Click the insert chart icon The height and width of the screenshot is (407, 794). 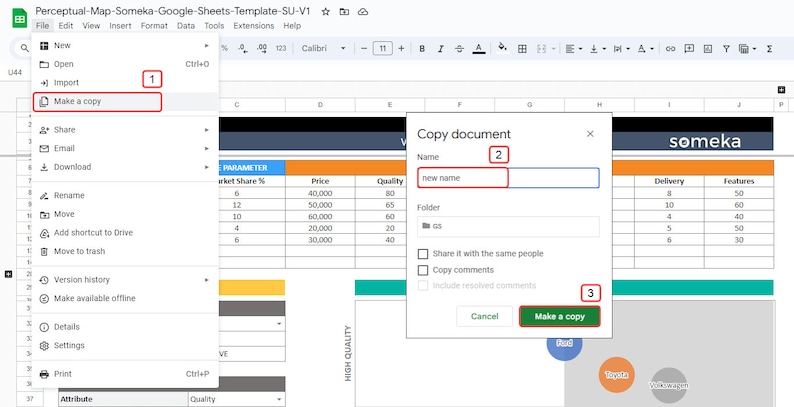(707, 49)
